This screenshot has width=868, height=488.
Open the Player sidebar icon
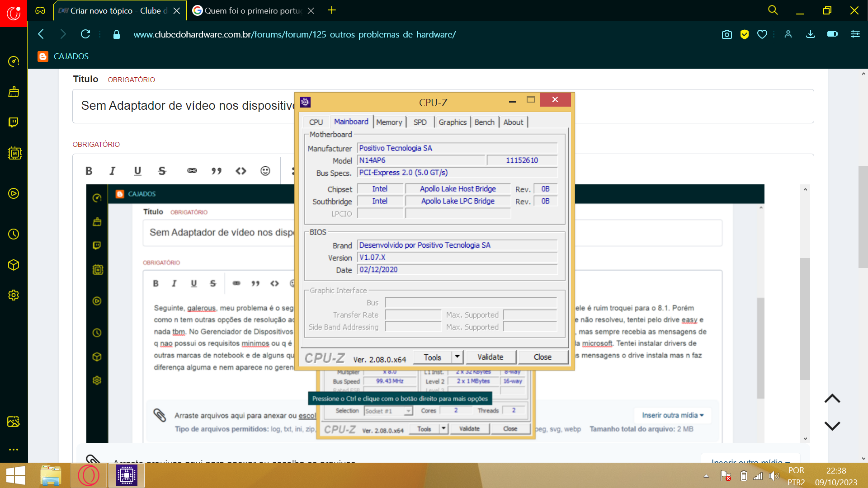click(14, 193)
